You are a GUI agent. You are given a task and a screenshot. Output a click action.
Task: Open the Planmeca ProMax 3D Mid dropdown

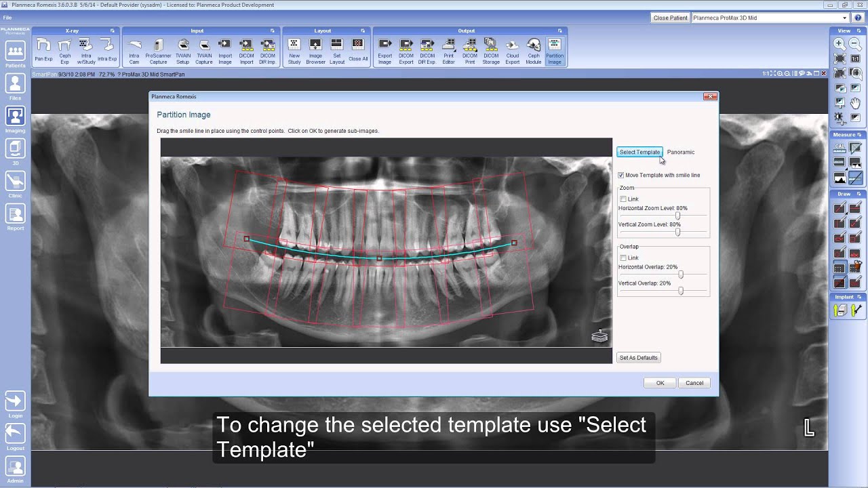pyautogui.click(x=770, y=18)
